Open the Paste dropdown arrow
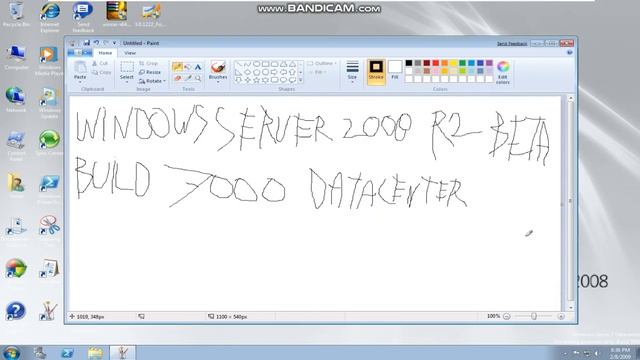The image size is (640, 360). [80, 82]
